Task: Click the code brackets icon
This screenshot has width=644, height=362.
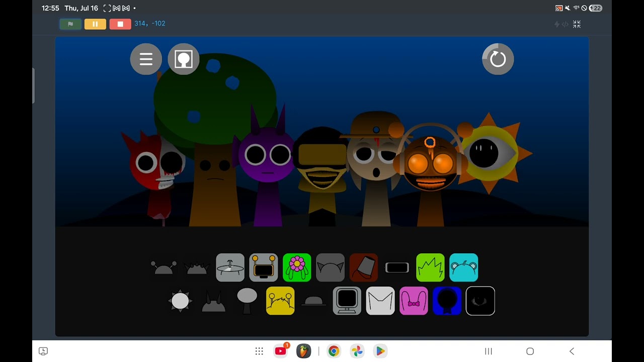Action: coord(565,24)
